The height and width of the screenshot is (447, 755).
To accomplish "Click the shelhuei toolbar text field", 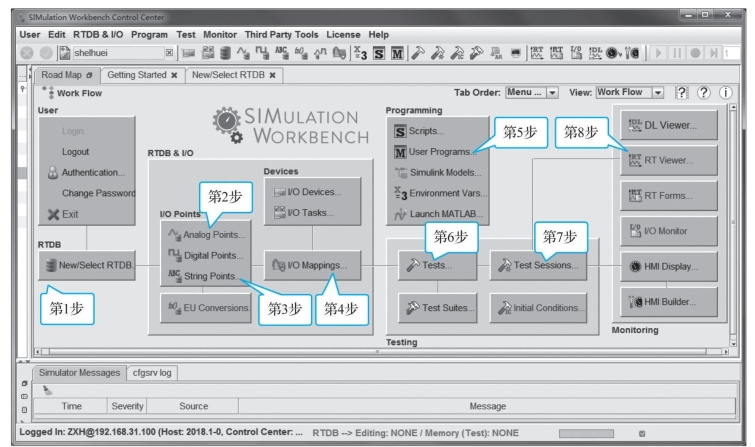I will [118, 53].
